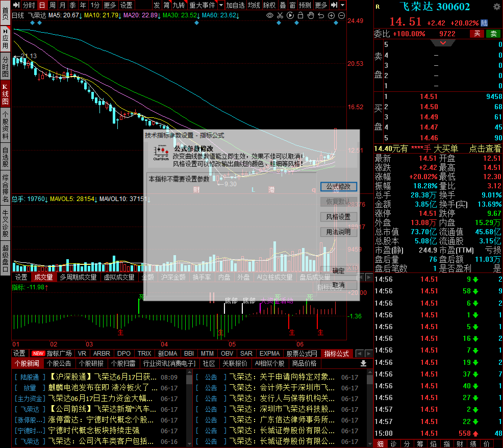Click the ChartDem candlestick icon in the dialog
Image resolution: width=503 pixels, height=448 pixels.
click(x=161, y=153)
